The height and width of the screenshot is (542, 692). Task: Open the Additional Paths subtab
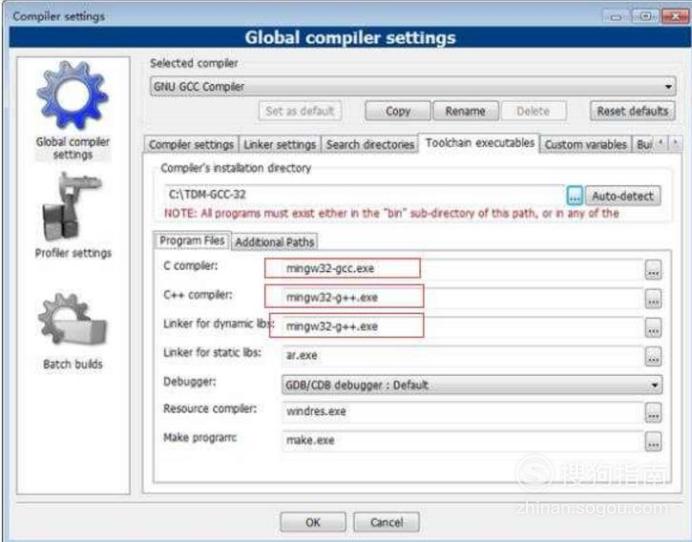tap(274, 242)
